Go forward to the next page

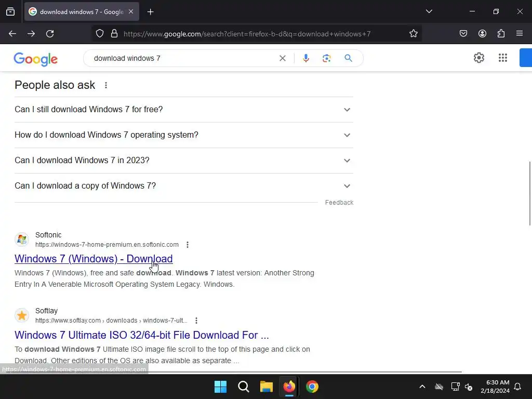31,34
